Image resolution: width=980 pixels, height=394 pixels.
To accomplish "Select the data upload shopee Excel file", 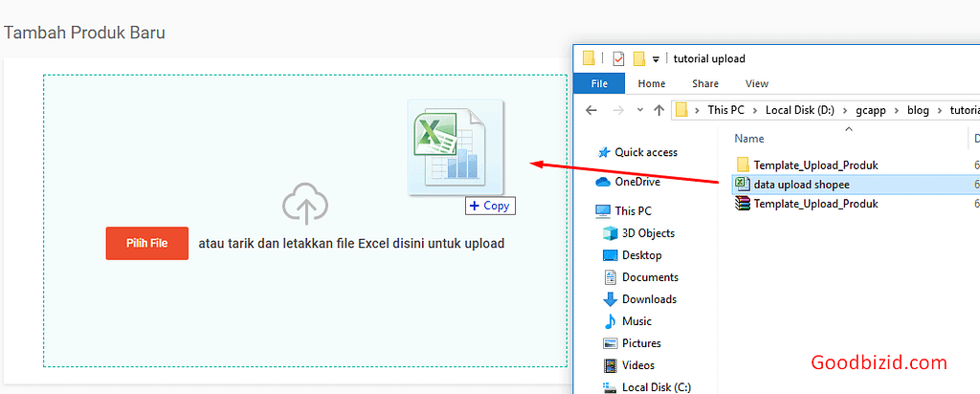I will (801, 185).
